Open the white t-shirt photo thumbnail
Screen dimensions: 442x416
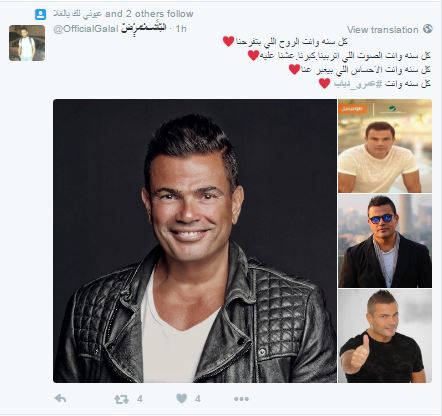click(x=385, y=146)
